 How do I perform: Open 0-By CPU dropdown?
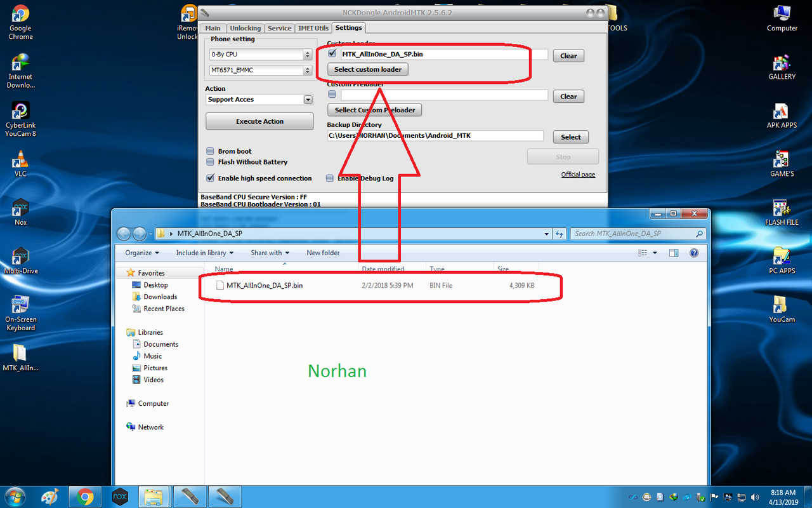pos(261,55)
